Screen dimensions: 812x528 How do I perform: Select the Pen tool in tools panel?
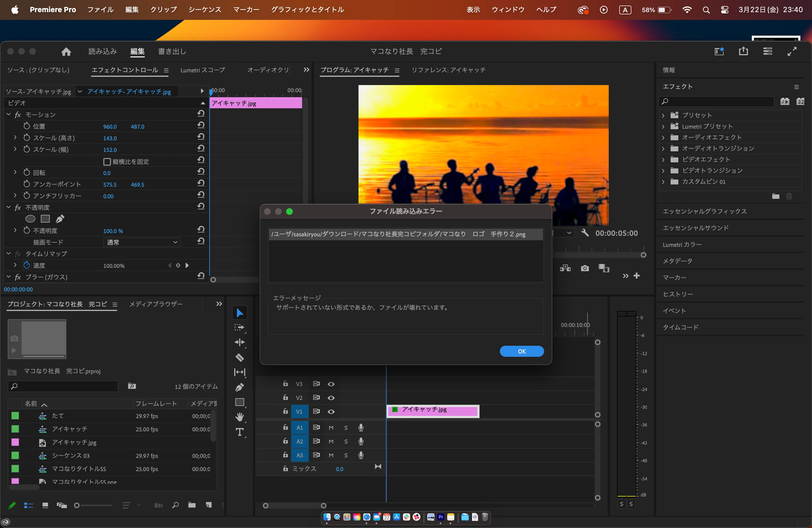coord(239,387)
